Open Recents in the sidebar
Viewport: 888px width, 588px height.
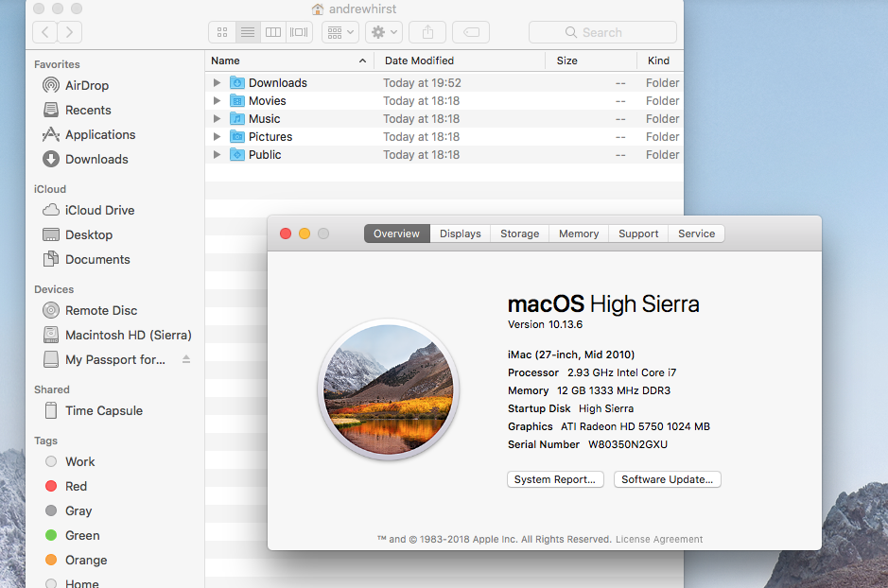click(x=77, y=110)
